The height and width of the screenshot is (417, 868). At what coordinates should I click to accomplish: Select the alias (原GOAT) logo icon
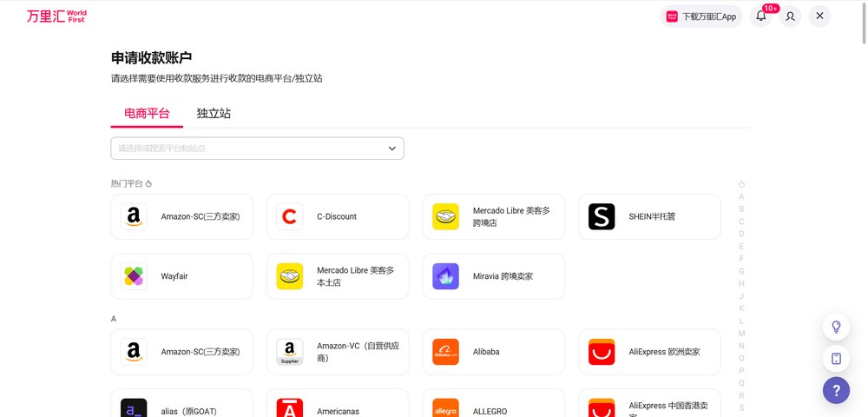point(134,408)
